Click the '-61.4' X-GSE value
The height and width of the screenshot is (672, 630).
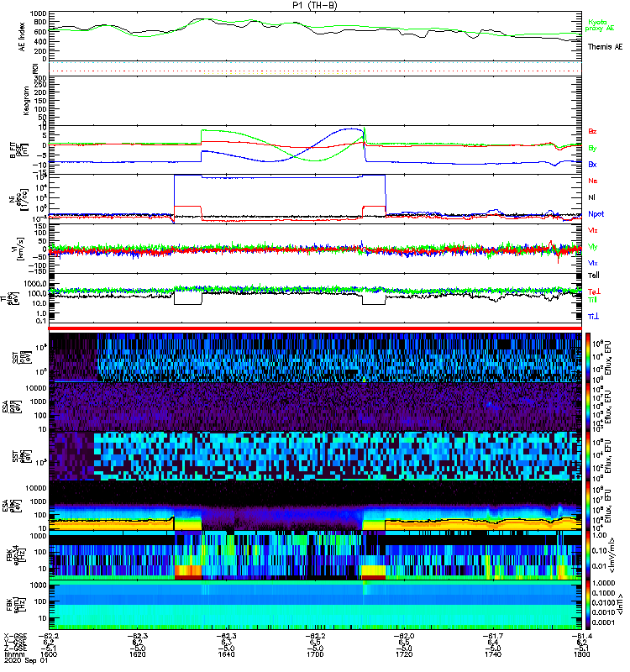[x=581, y=636]
